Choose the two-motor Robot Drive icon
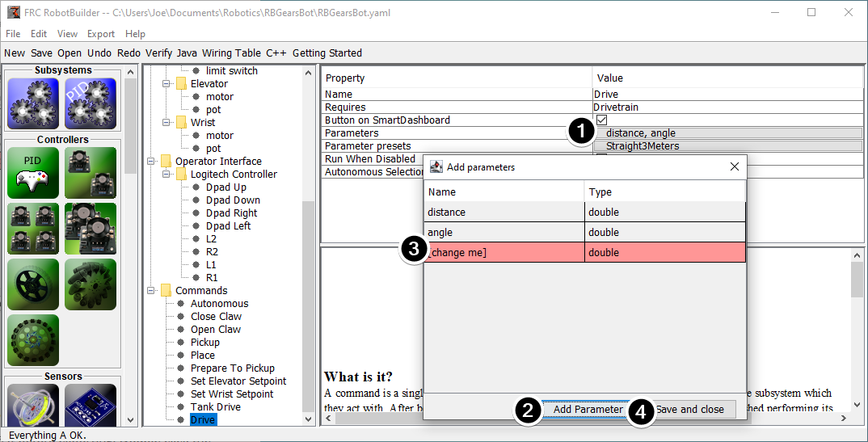Screen dimensions: 868x442 pos(91,173)
